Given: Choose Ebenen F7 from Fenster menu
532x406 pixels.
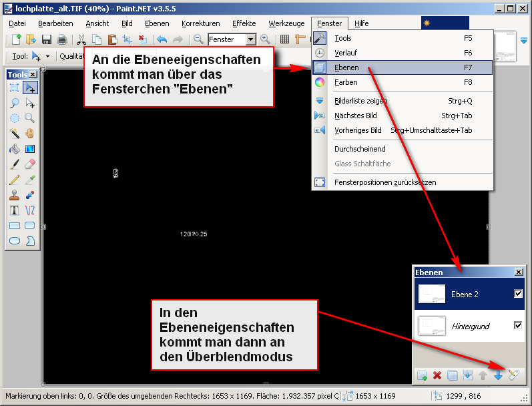Looking at the screenshot, I should pyautogui.click(x=403, y=67).
